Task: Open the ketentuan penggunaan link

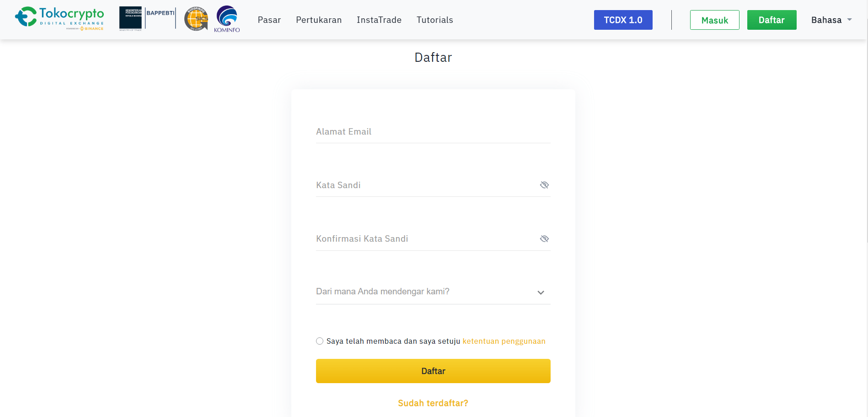Action: [504, 341]
